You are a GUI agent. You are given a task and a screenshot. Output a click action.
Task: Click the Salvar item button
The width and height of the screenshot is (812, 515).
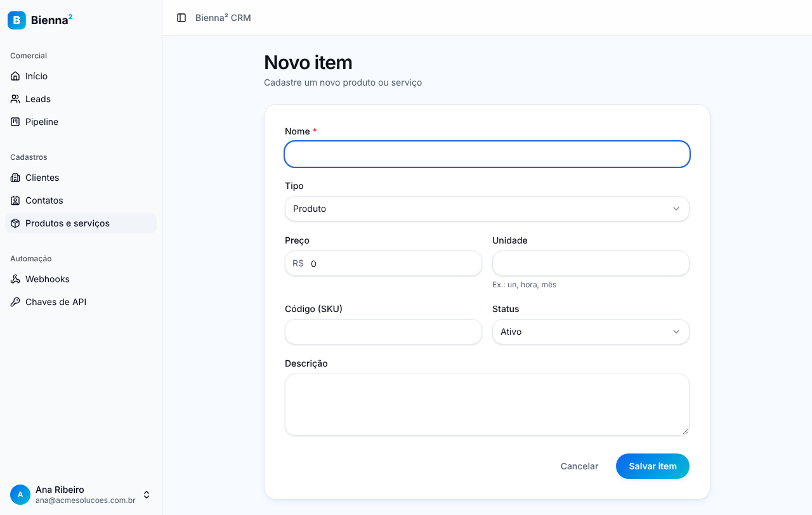pos(653,466)
